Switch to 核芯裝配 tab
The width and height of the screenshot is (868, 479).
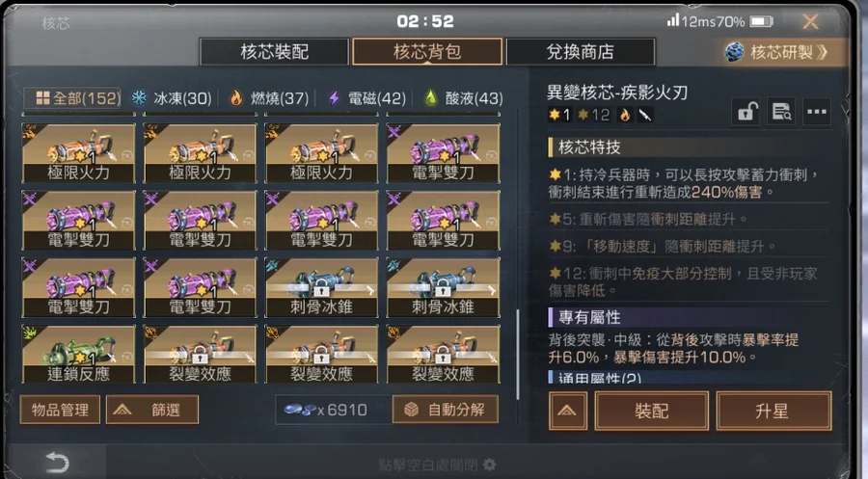pyautogui.click(x=275, y=52)
